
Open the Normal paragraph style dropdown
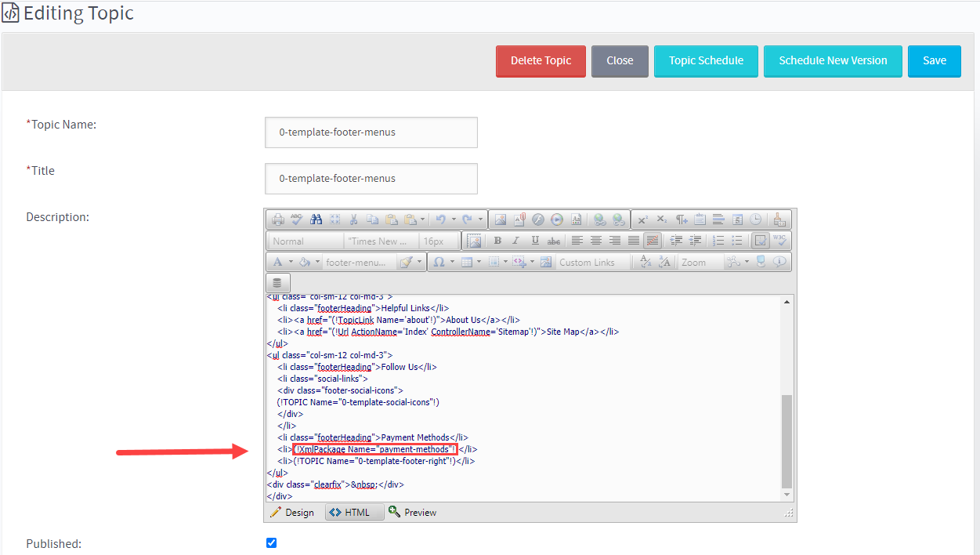pos(305,241)
